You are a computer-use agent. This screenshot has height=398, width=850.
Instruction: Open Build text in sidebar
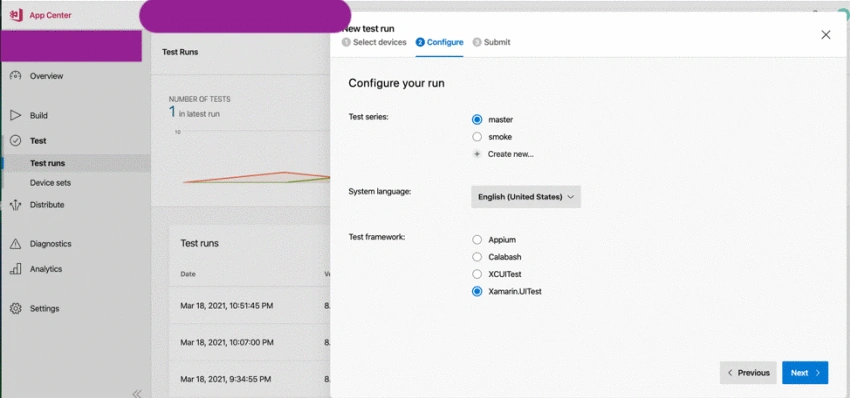(38, 115)
